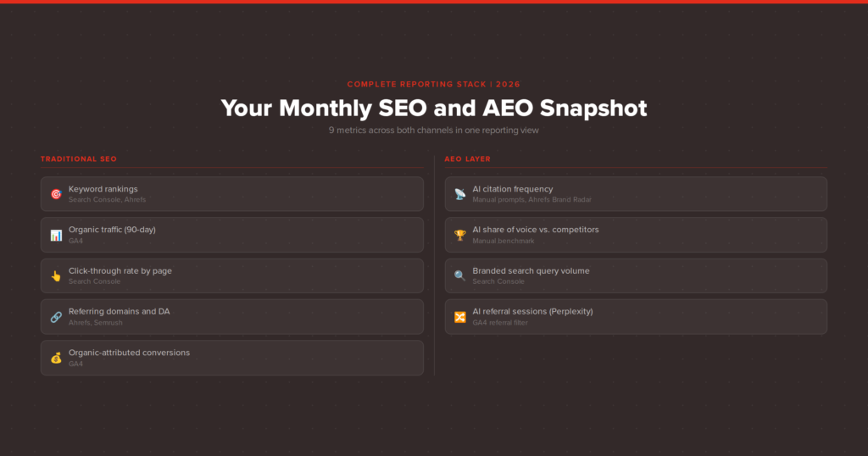The height and width of the screenshot is (456, 868).
Task: Click the chain link icon for Referring domains
Action: coord(56,317)
